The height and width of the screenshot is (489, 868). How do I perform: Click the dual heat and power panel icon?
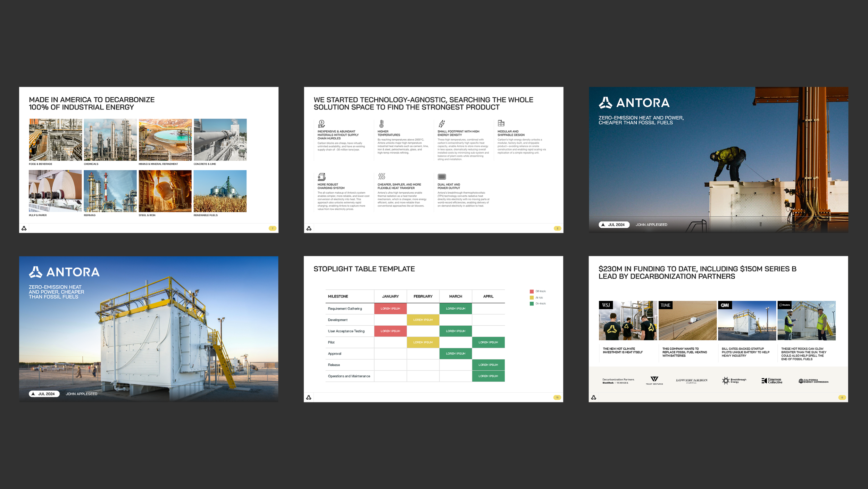point(442,177)
